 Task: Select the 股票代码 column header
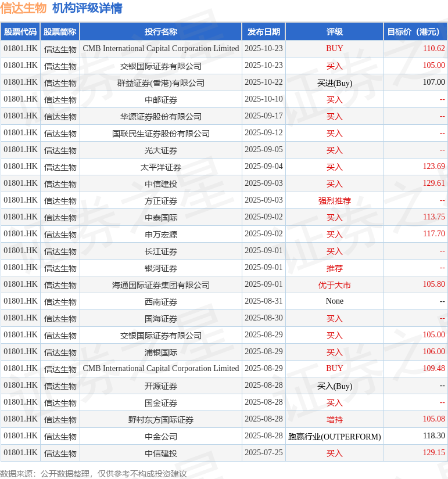[x=20, y=32]
